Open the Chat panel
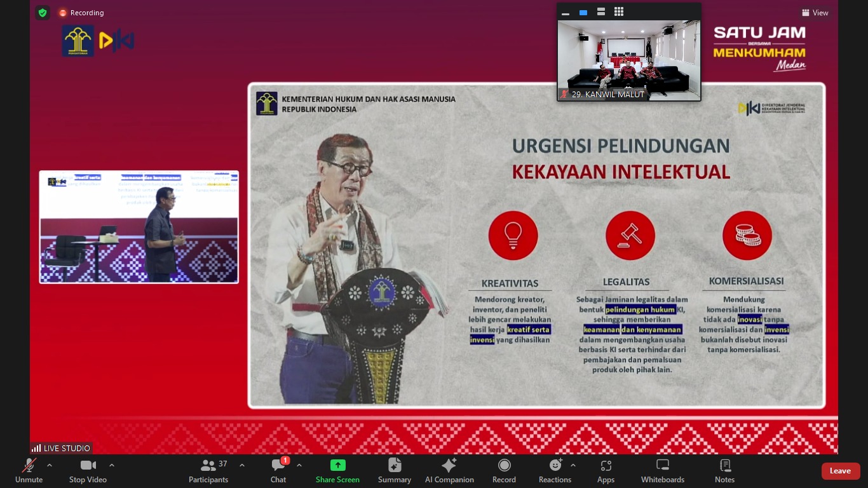 (278, 471)
